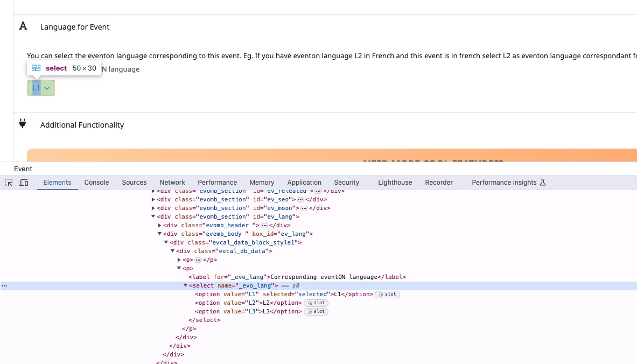Expand the ellipsis in evomb_header div
Image resolution: width=637 pixels, height=364 pixels.
pos(264,226)
